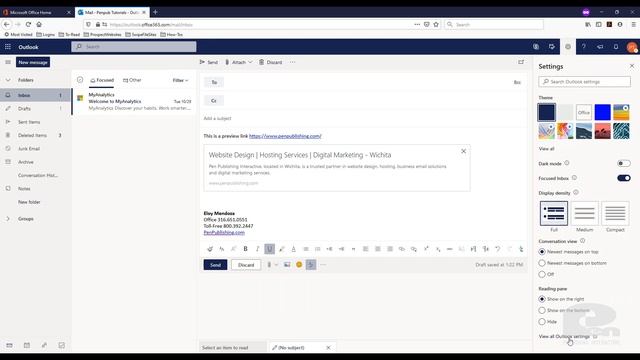Open the To Do checkmark icon at the bottom left
The image size is (640, 360).
(62, 345)
